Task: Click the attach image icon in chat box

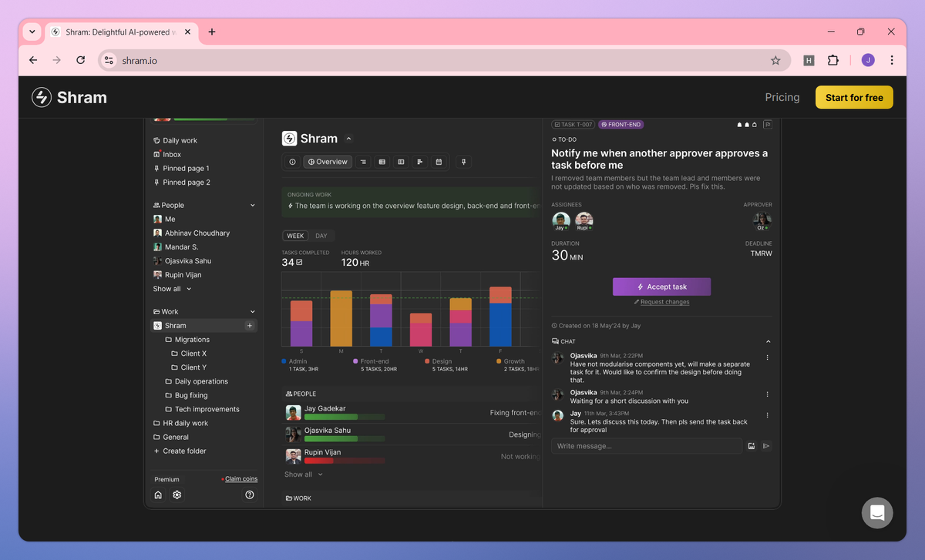Action: coord(752,446)
